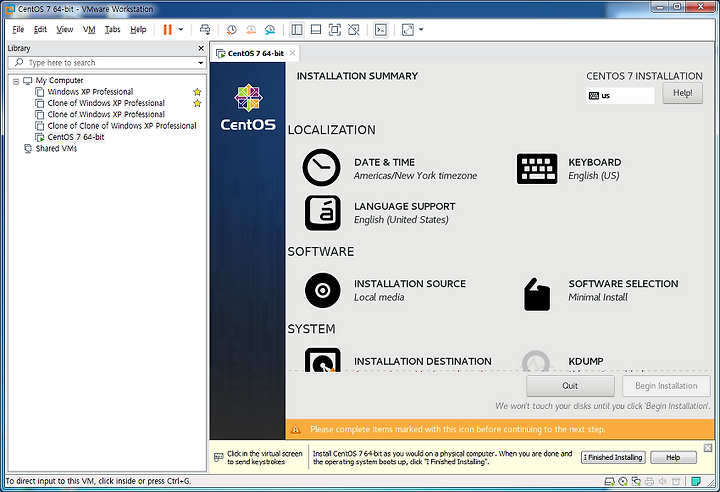Close the CentOS 7 64-bit tab
The width and height of the screenshot is (720, 492).
point(292,53)
